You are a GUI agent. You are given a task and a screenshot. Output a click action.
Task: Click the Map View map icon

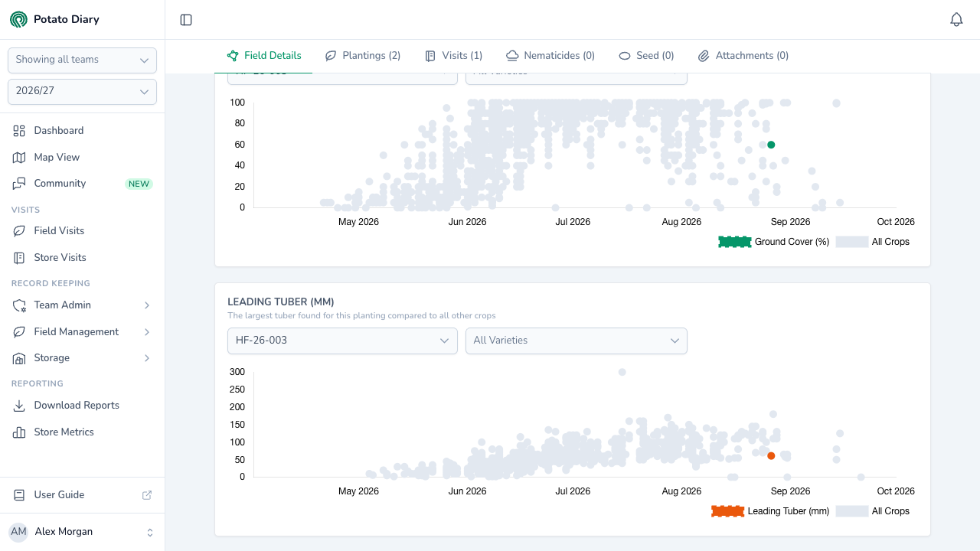[19, 158]
